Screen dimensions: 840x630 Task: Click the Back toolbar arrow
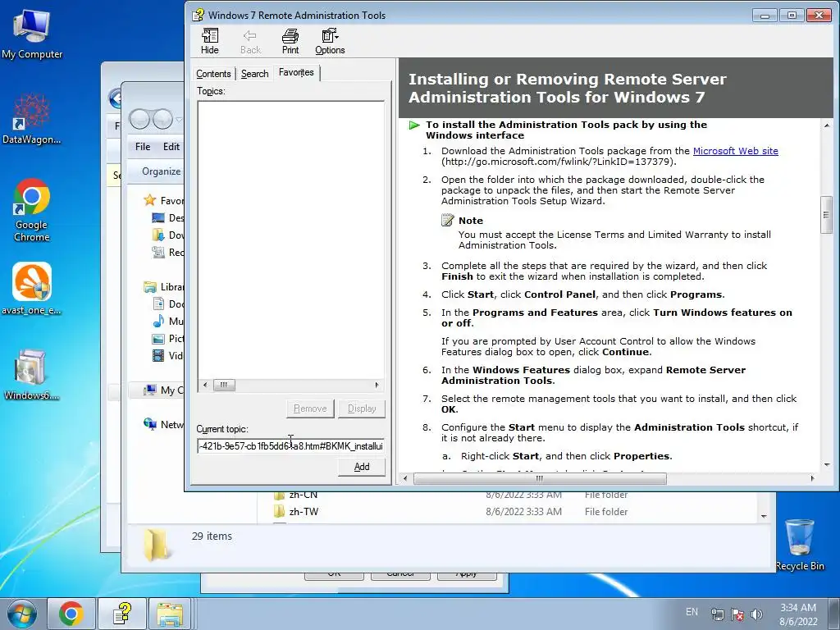point(250,41)
